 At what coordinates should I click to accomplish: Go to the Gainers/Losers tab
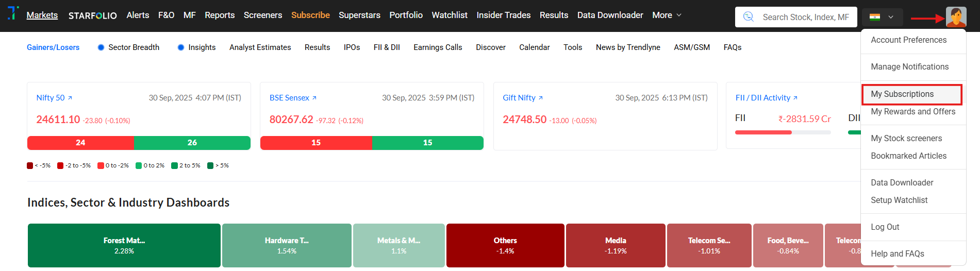[53, 47]
